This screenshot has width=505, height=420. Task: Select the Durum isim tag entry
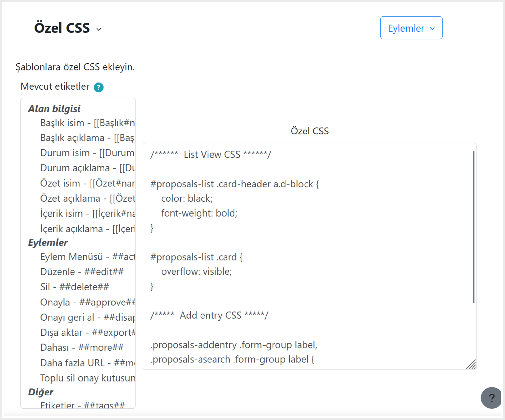[x=87, y=153]
